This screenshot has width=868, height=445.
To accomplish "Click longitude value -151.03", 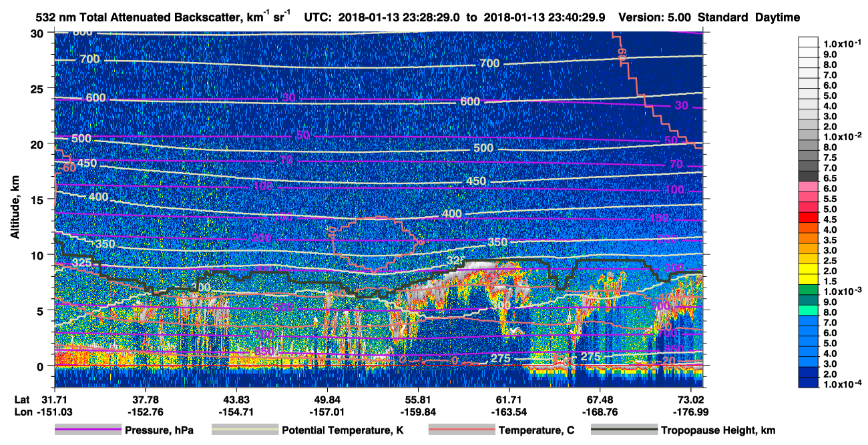I will coord(56,412).
